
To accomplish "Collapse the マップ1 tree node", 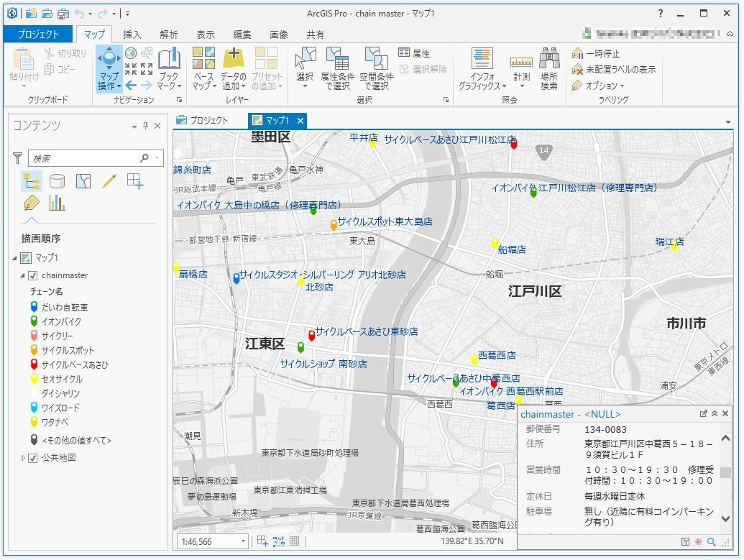I will (x=14, y=257).
